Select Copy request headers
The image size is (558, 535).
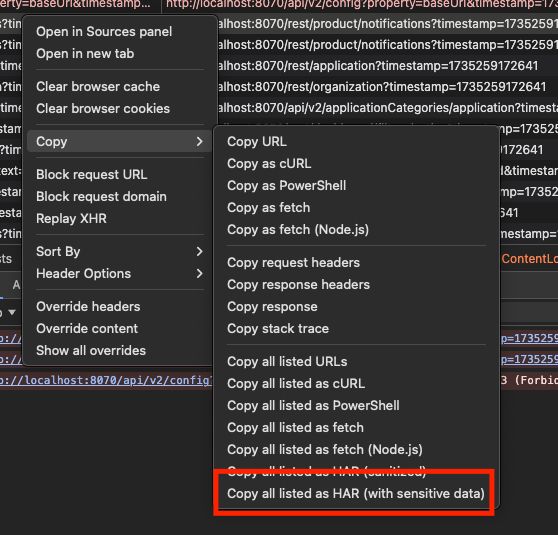click(293, 263)
